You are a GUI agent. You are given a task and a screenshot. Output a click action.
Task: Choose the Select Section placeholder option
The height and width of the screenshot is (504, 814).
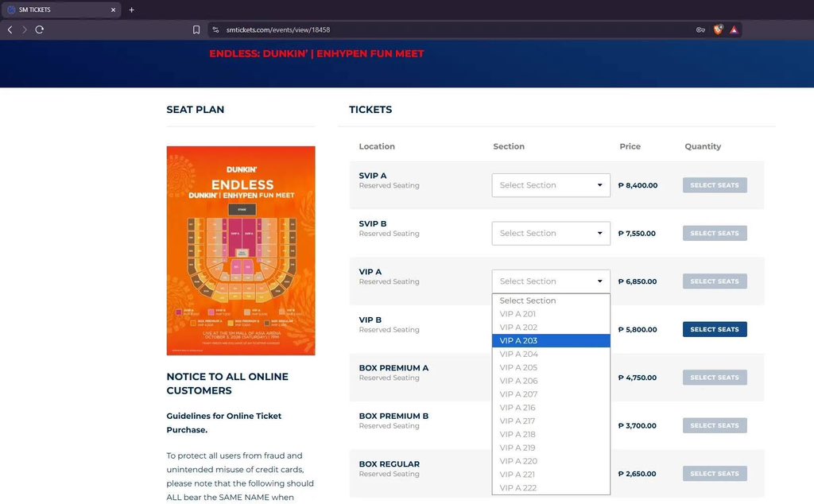point(551,300)
